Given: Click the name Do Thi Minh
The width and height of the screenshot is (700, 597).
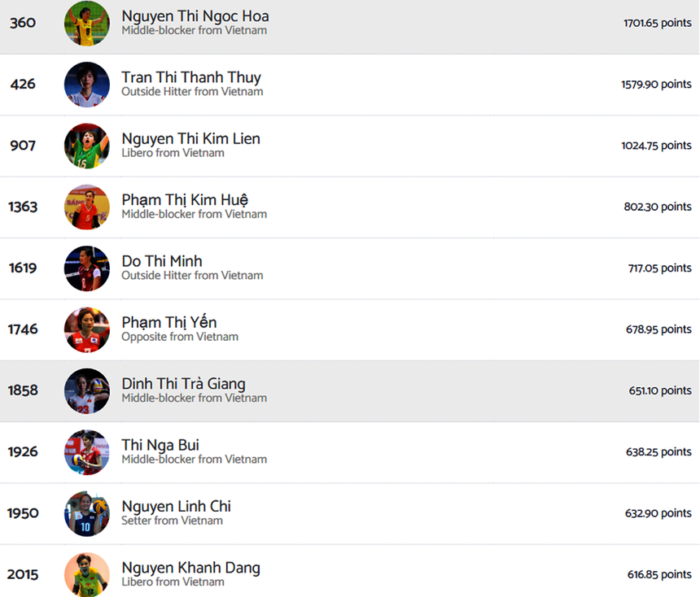Looking at the screenshot, I should [162, 261].
